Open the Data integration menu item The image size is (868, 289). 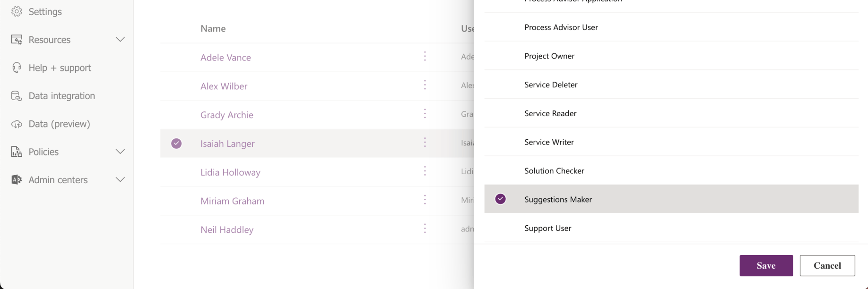[x=61, y=96]
